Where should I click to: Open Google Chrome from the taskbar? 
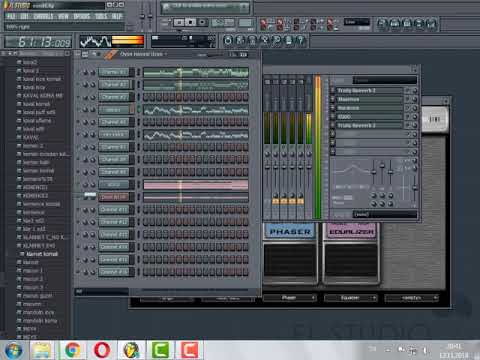pyautogui.click(x=73, y=350)
